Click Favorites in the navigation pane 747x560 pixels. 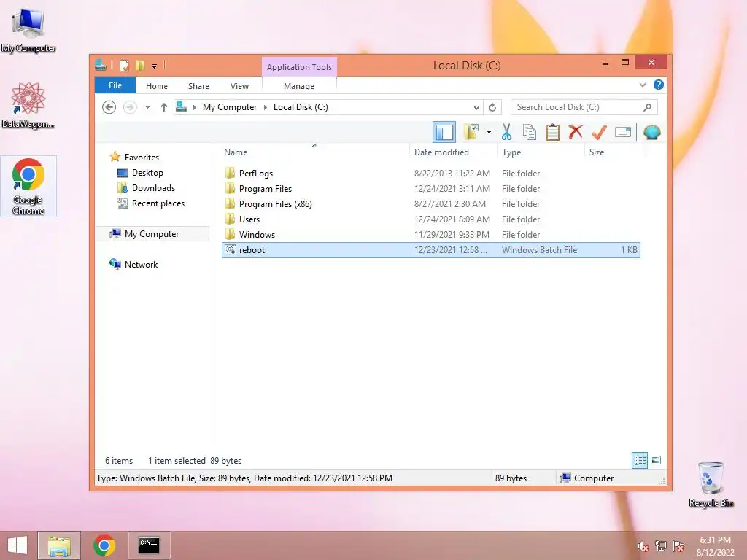(x=142, y=157)
